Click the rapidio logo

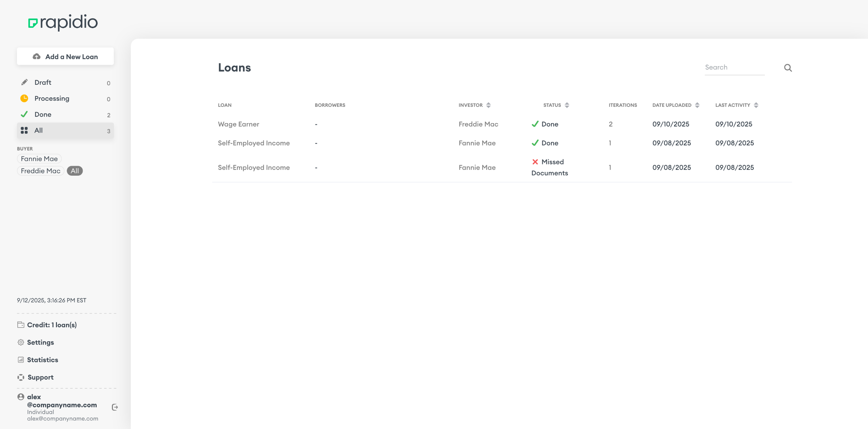click(x=63, y=22)
